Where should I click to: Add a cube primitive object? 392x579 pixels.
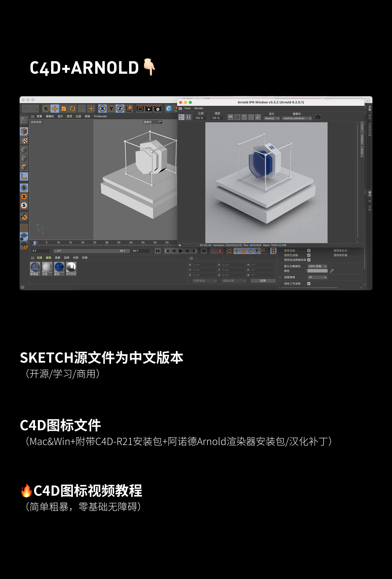coord(169,109)
